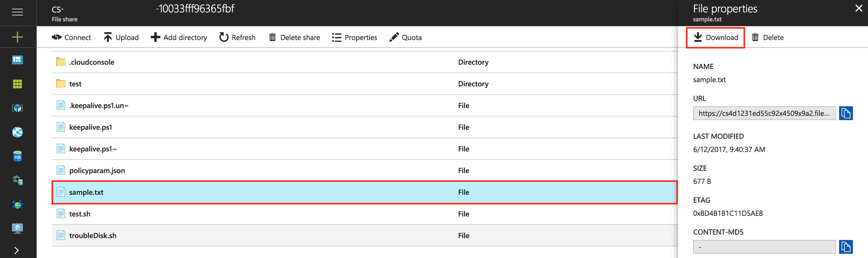Image resolution: width=868 pixels, height=258 pixels.
Task: Click the File share title text
Action: pyautogui.click(x=65, y=19)
